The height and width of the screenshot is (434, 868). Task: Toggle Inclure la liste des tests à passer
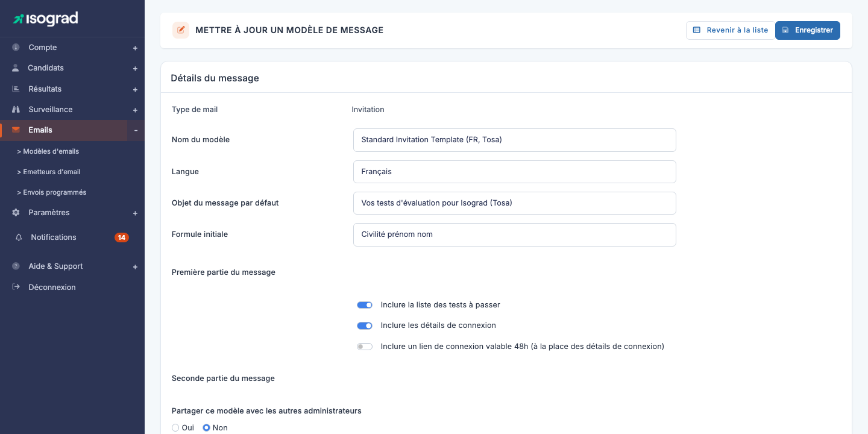pyautogui.click(x=365, y=305)
